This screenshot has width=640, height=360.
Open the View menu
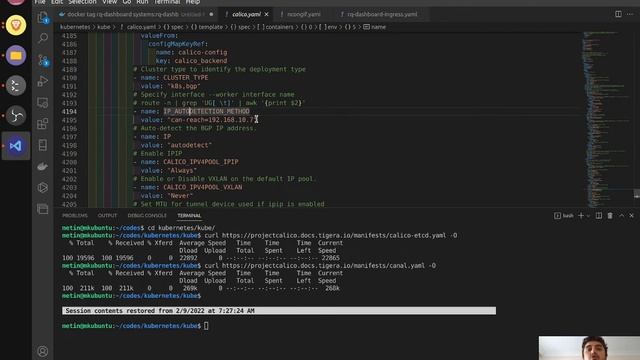point(109,2)
